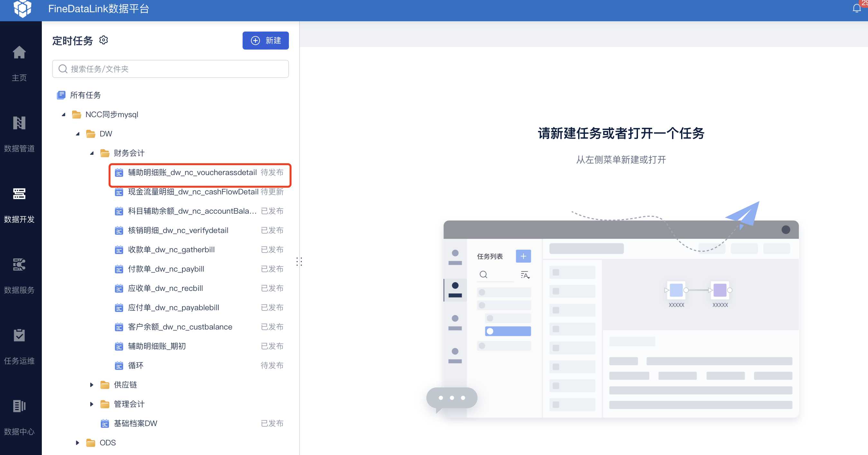Focus the 搜索任务/文件夹 search field
The image size is (868, 455).
170,69
